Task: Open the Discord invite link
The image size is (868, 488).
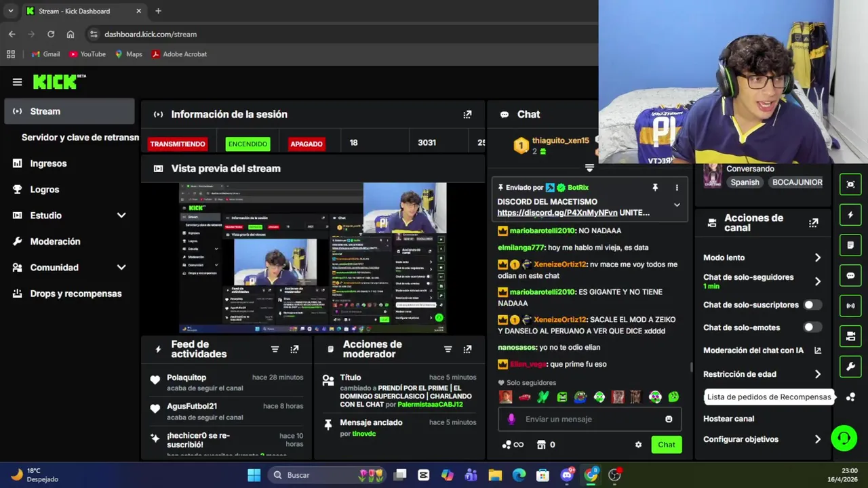Action: click(x=557, y=213)
